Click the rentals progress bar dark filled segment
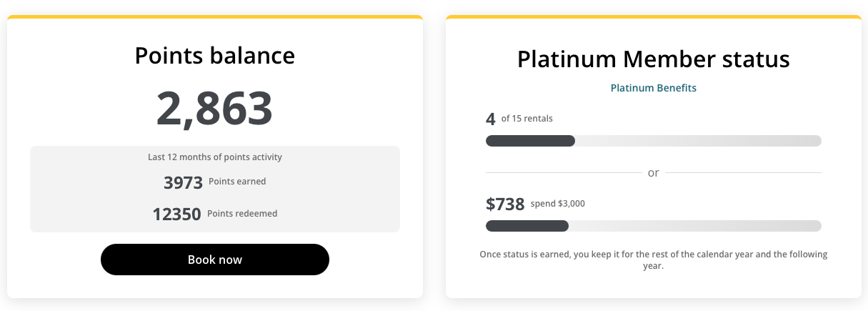Viewport: 868px width, 311px height. tap(530, 141)
